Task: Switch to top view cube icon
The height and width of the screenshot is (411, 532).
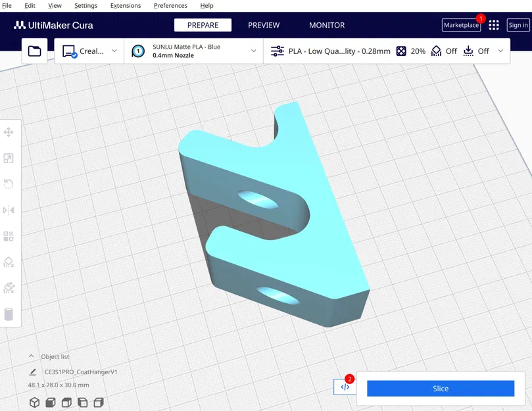Action: pyautogui.click(x=66, y=402)
